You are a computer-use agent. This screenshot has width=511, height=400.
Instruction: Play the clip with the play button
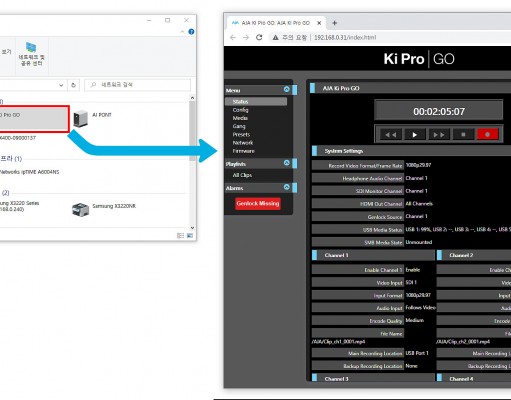[415, 135]
